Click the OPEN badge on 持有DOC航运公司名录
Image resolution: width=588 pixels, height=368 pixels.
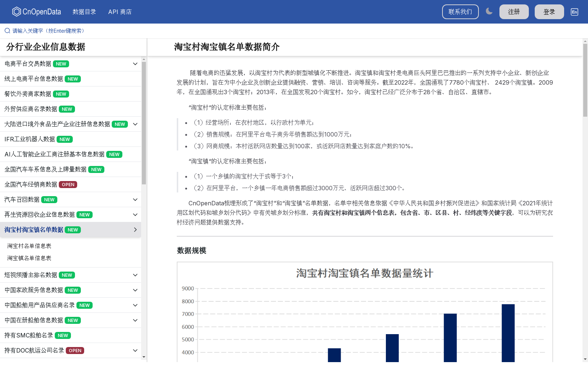[75, 351]
